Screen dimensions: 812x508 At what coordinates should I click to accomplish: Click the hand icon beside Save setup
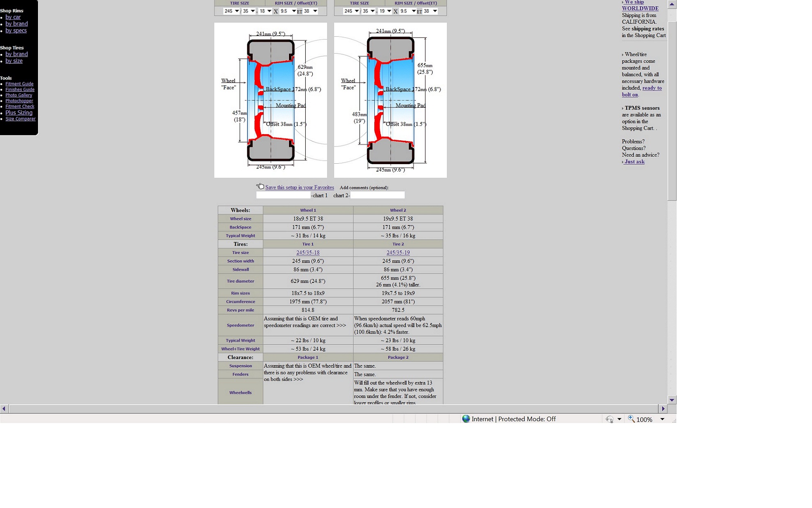(x=260, y=186)
